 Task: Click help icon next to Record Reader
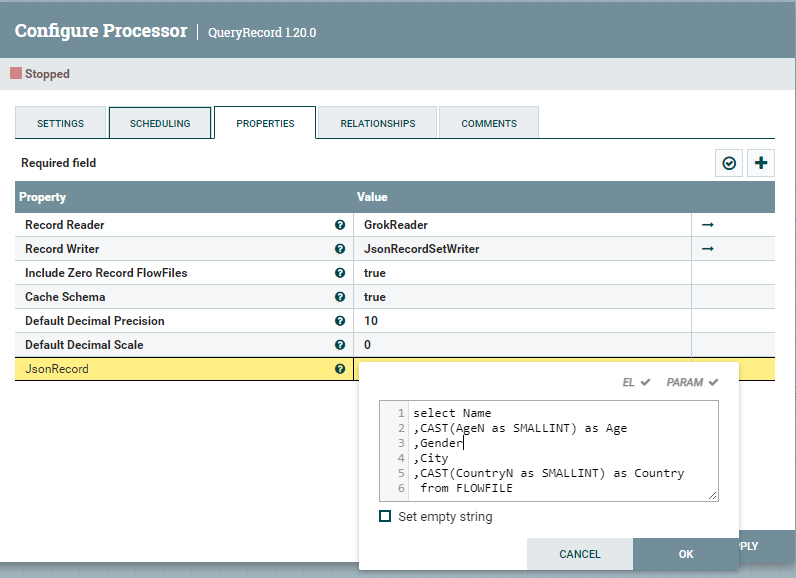pos(340,225)
